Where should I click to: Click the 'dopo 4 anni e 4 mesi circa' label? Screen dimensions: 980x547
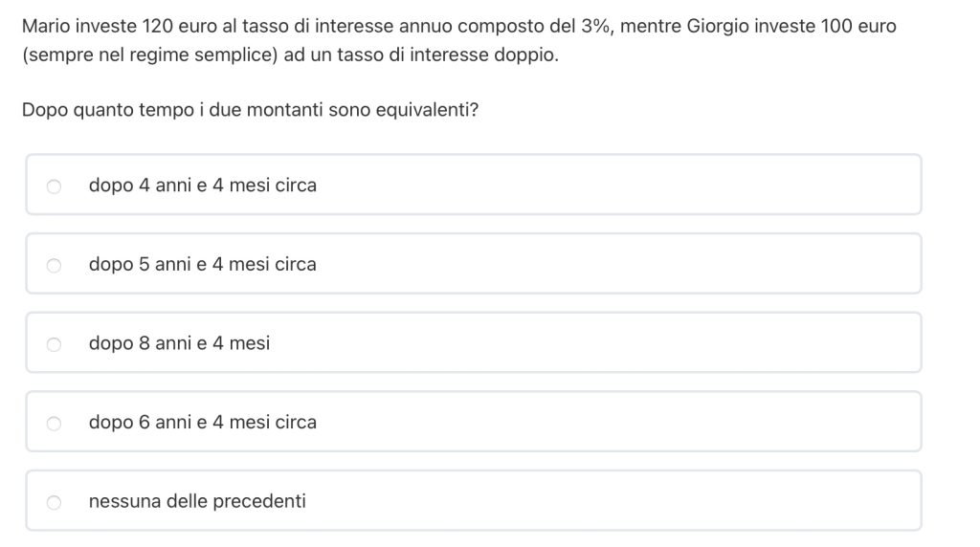[202, 186]
